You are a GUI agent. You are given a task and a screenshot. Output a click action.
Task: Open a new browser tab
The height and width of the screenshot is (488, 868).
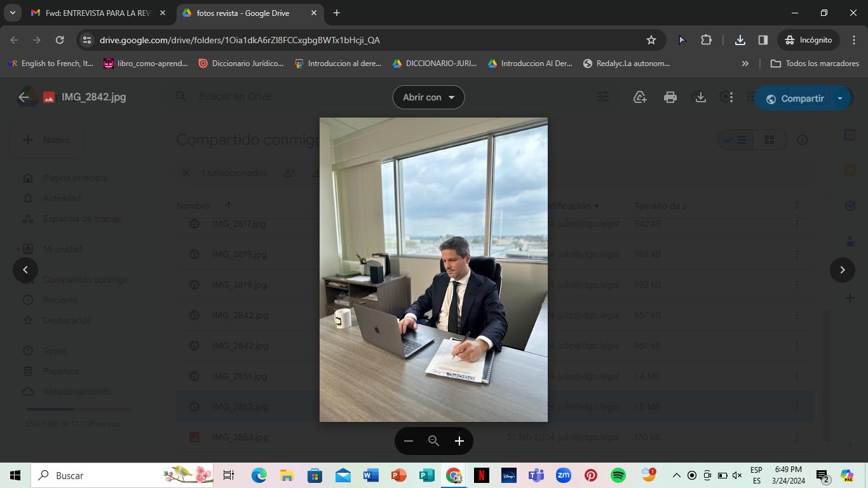coord(337,13)
